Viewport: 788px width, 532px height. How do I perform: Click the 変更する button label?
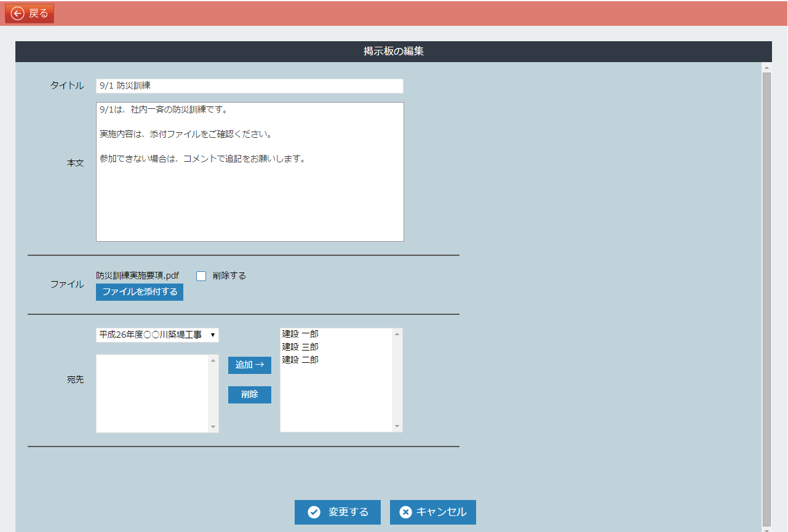tap(349, 512)
